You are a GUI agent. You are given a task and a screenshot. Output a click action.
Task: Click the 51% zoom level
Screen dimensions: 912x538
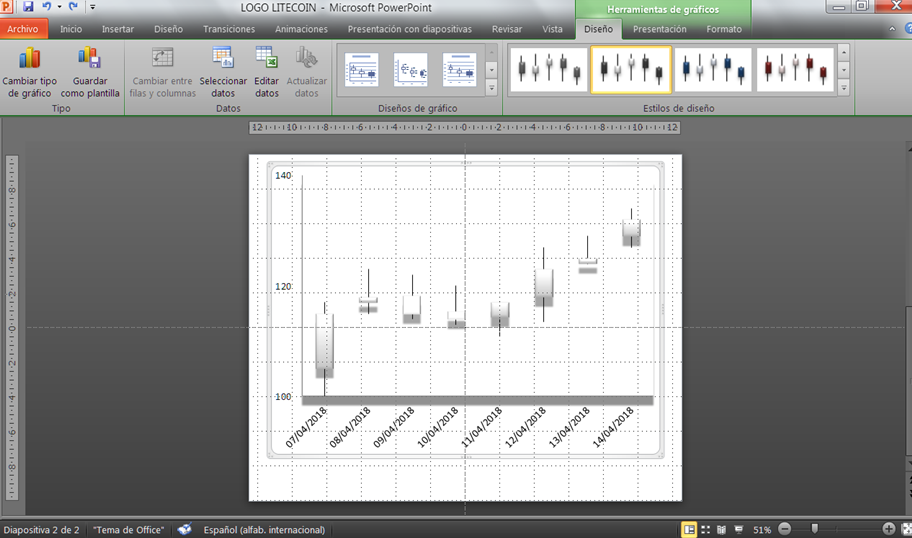pos(762,529)
